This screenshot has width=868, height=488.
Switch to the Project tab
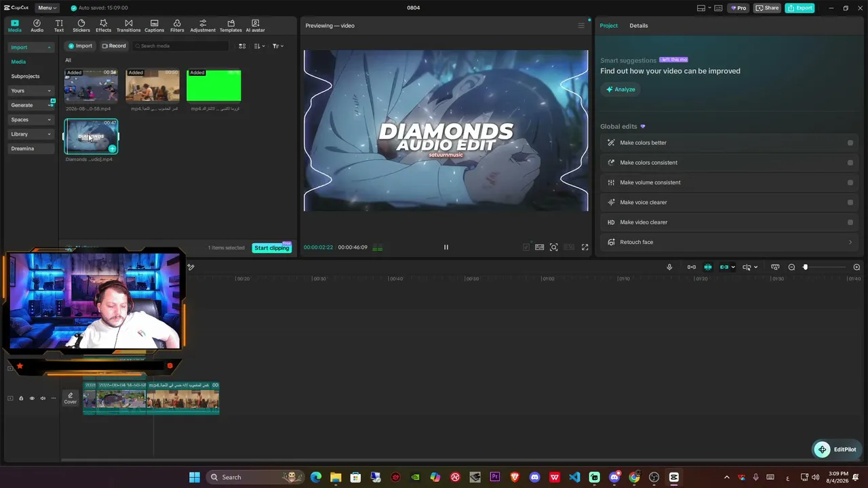click(609, 26)
